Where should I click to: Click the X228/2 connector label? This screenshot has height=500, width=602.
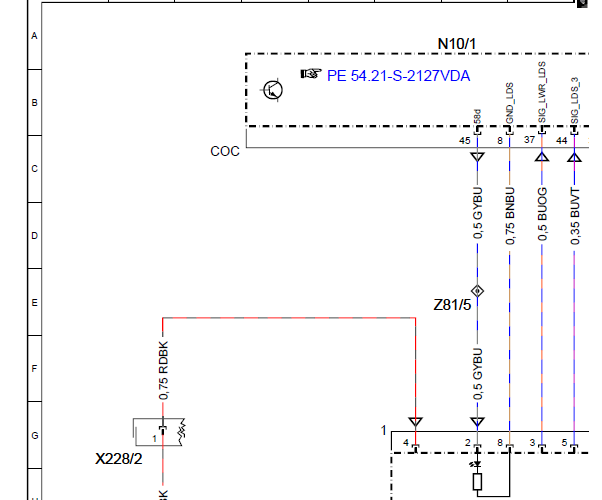(x=119, y=459)
